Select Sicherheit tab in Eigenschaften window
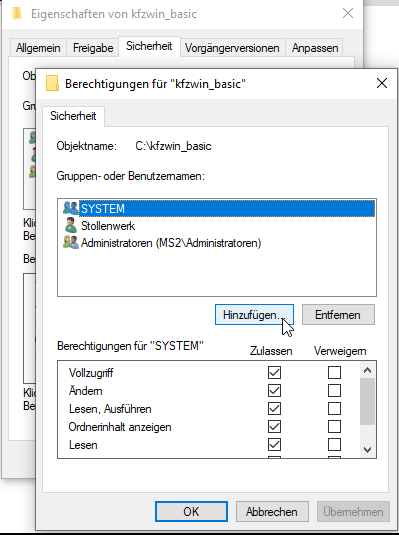 click(149, 46)
